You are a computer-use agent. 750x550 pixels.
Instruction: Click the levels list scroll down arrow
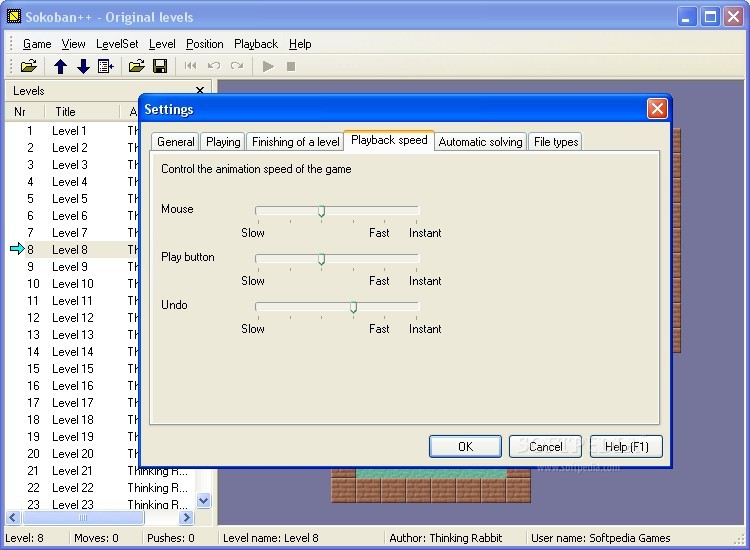204,501
